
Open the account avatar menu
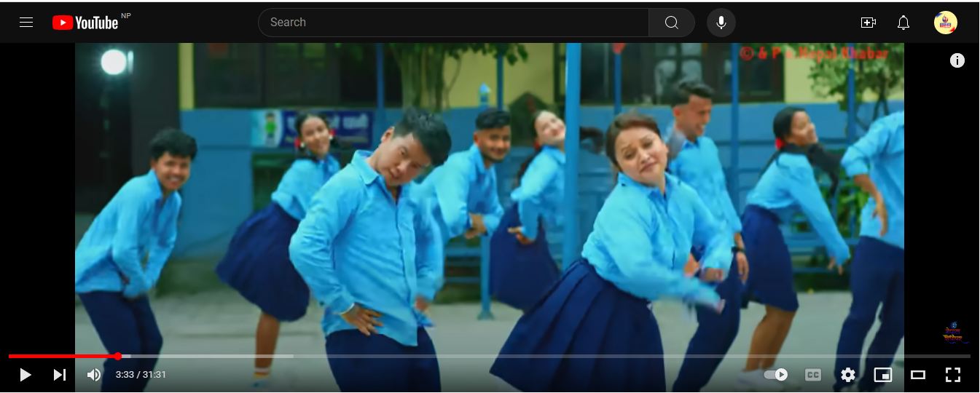946,23
